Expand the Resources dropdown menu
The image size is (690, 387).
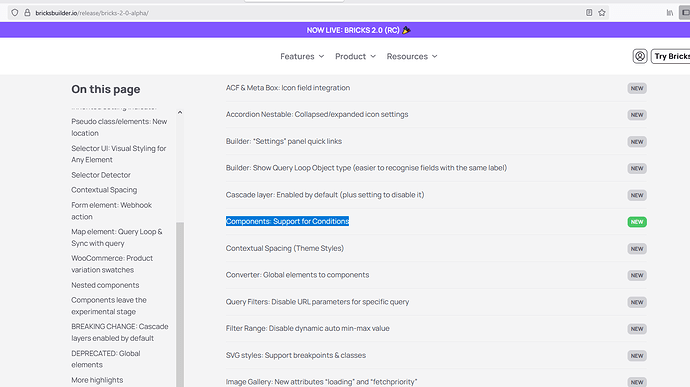pos(412,56)
